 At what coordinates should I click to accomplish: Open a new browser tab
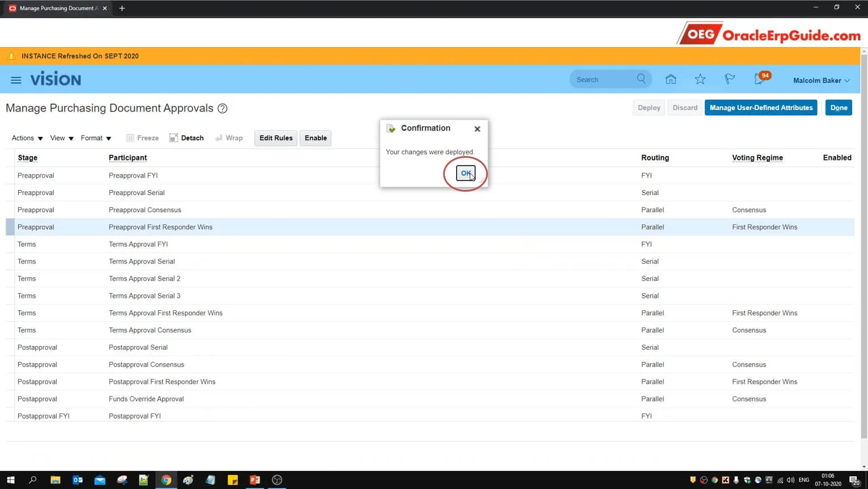[x=122, y=9]
